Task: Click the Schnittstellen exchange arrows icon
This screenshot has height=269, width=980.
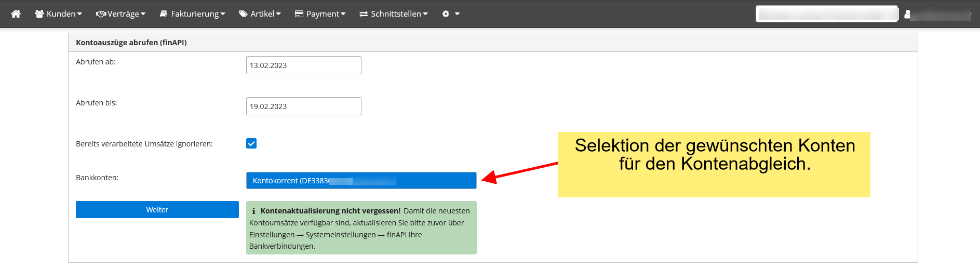Action: click(x=364, y=14)
